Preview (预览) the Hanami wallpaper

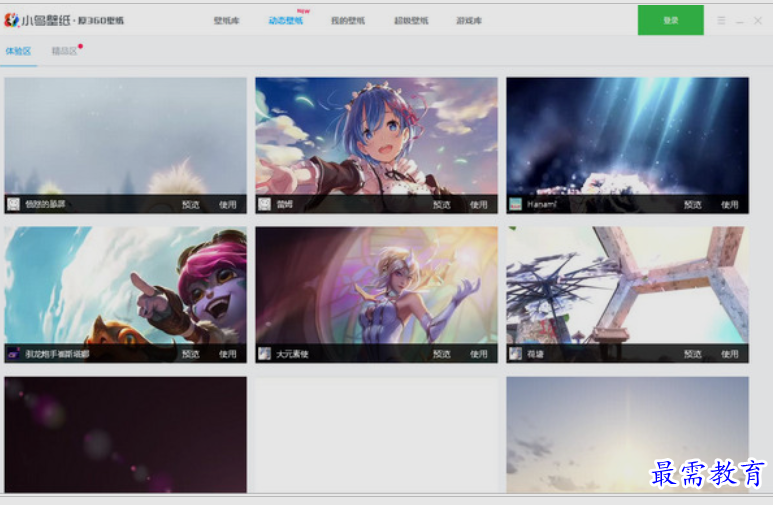click(693, 204)
